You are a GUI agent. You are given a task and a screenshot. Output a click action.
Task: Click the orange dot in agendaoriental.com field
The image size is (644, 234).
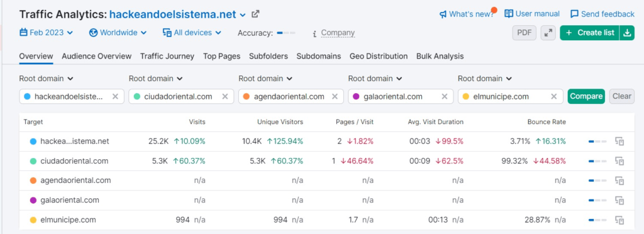(247, 96)
